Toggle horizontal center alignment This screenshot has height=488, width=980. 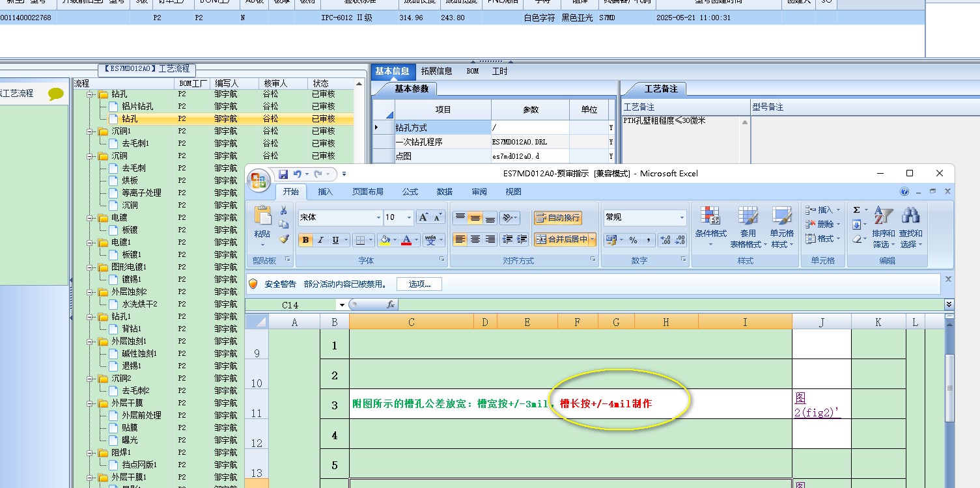pyautogui.click(x=475, y=239)
